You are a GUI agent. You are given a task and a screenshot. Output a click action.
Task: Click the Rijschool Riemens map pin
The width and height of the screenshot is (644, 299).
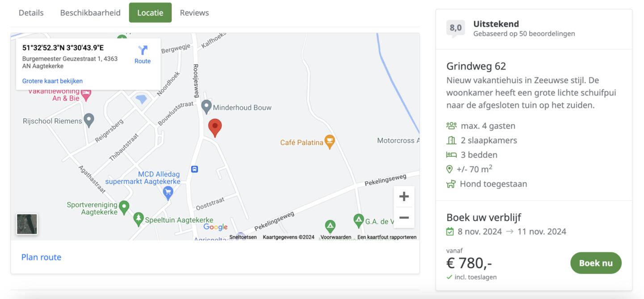(89, 120)
